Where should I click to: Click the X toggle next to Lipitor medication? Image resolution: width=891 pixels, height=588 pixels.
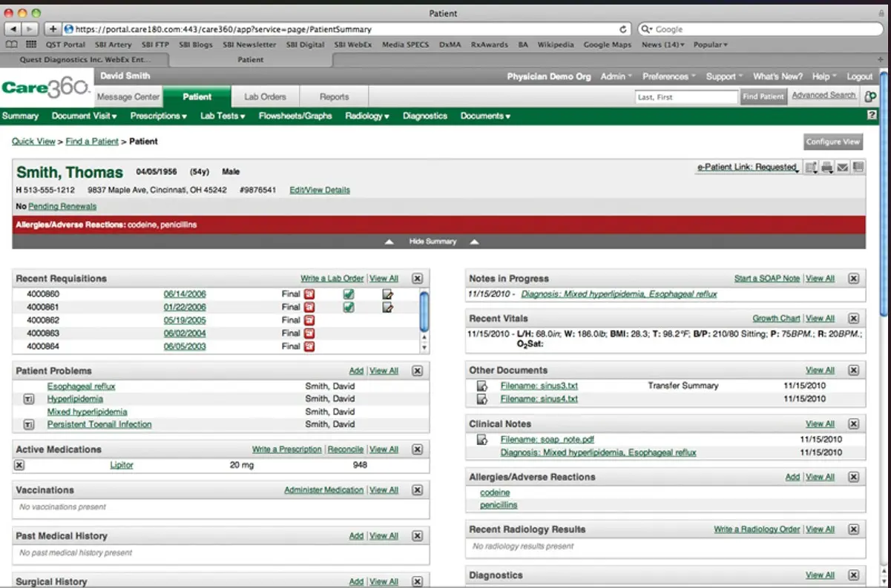pyautogui.click(x=18, y=465)
